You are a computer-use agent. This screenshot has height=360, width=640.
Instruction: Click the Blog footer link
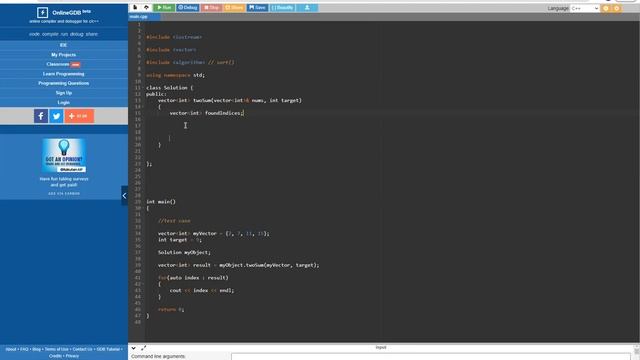coord(36,349)
